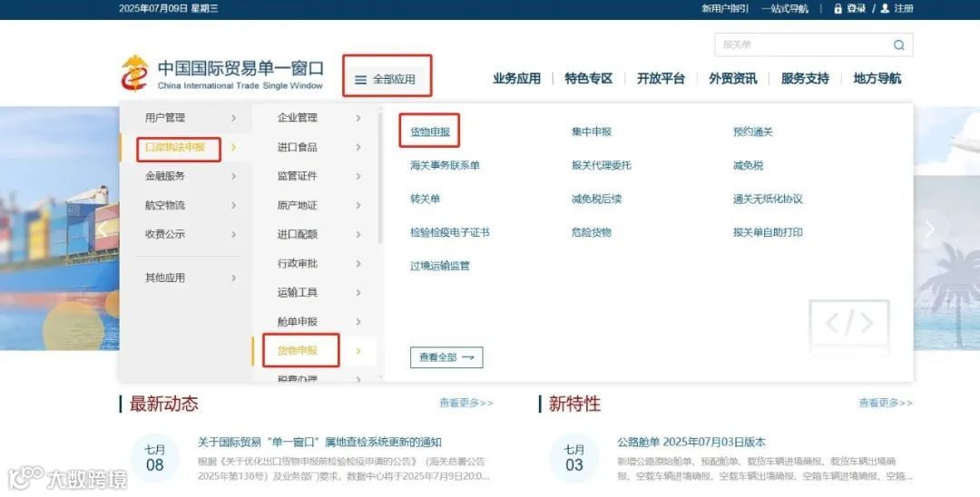Select 行政审批 category

(298, 264)
